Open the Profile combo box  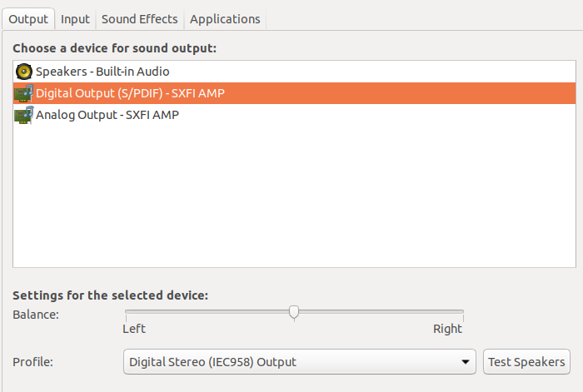tap(291, 362)
